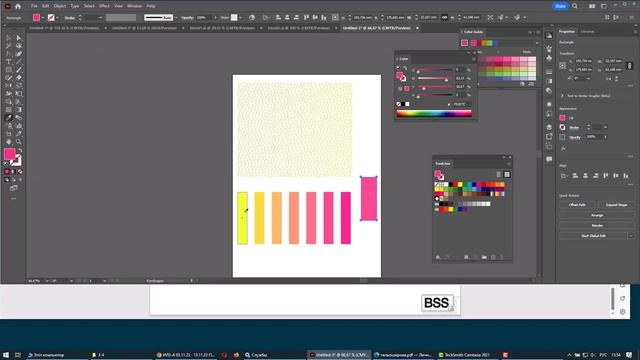Open dropdown arrow beside Start Global Edit
Screen dimensions: 640x360
[631, 236]
